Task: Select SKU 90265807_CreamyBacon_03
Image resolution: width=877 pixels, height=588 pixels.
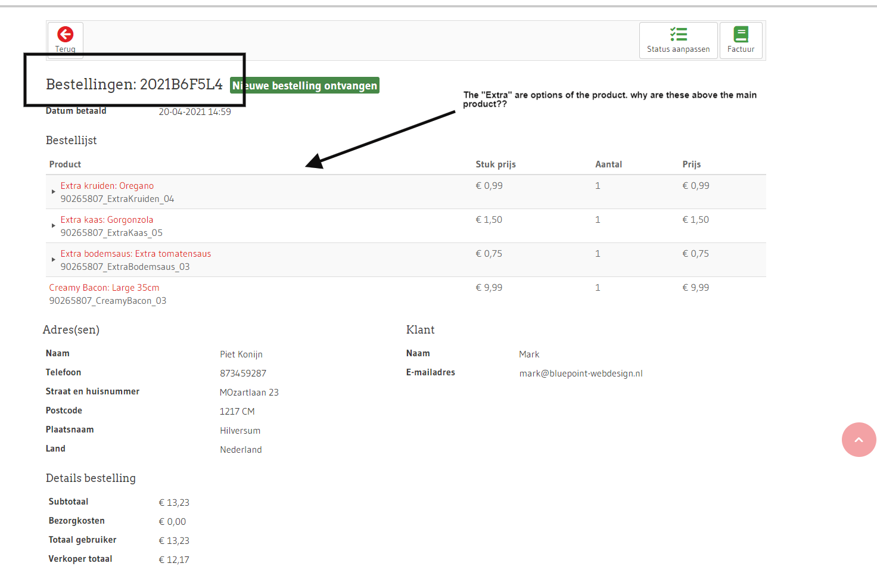Action: click(108, 301)
